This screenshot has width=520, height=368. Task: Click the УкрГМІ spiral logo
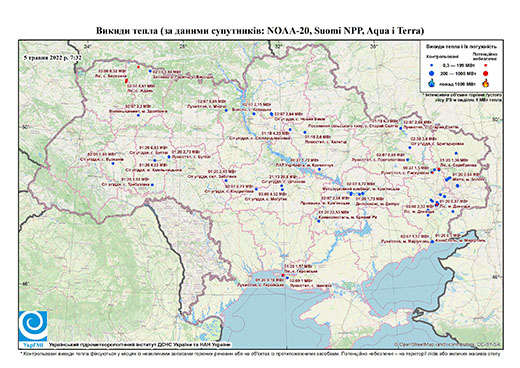[x=33, y=327]
